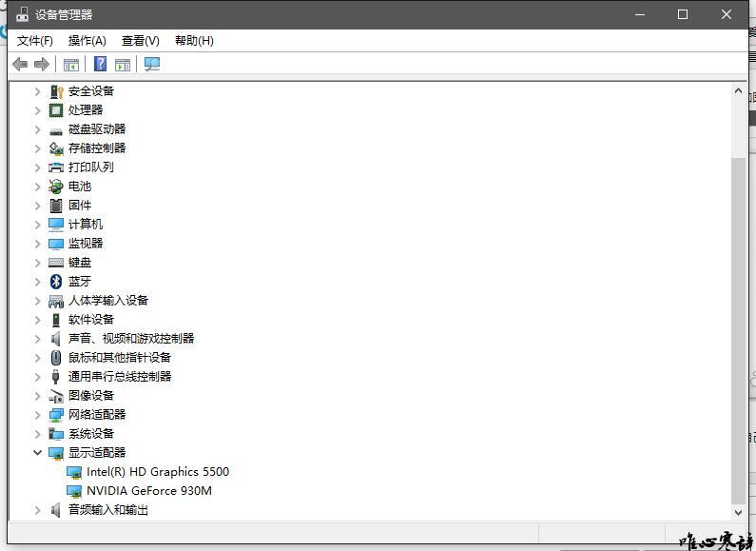756x551 pixels.
Task: Click the 声音、视频和游戏控制器 speaker icon
Action: coord(56,339)
